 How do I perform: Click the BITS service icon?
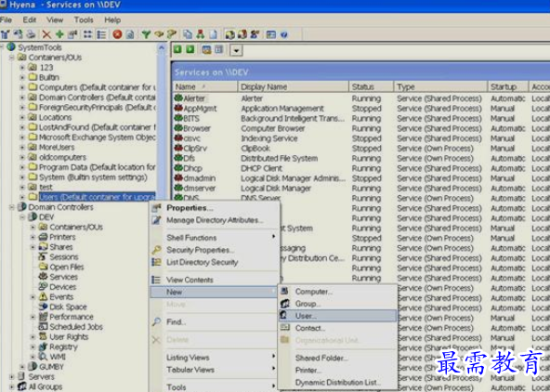tap(178, 118)
